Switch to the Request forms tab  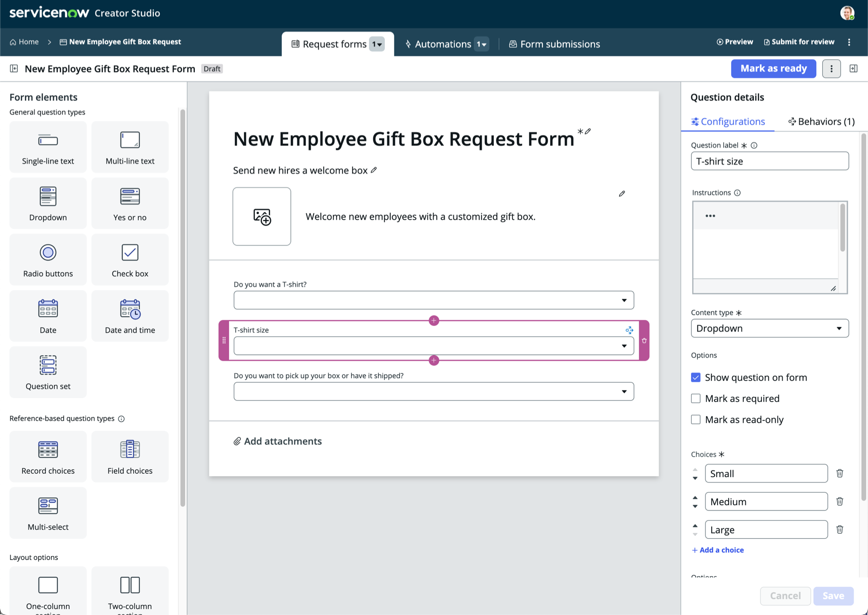(329, 44)
